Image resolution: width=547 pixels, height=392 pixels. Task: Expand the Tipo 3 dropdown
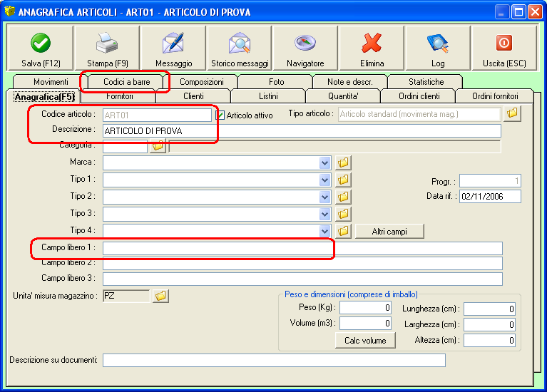324,214
